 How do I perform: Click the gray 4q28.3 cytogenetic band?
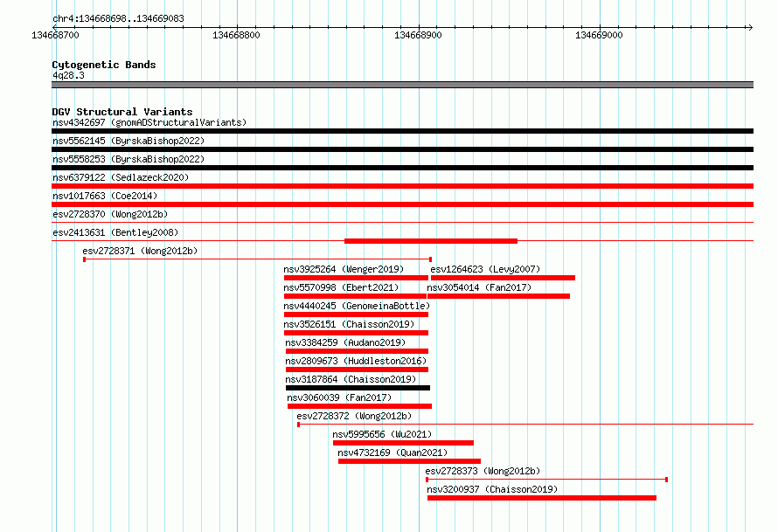(x=402, y=85)
